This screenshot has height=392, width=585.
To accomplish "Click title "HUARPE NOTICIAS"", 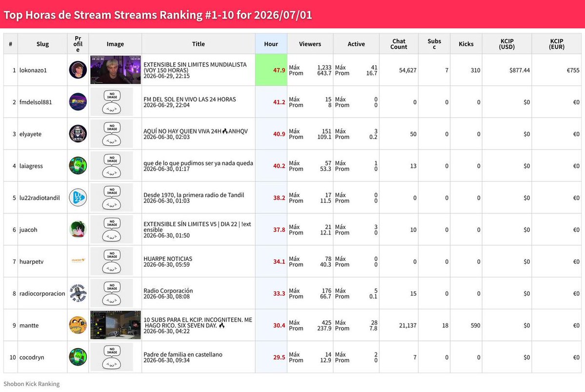I will [168, 259].
